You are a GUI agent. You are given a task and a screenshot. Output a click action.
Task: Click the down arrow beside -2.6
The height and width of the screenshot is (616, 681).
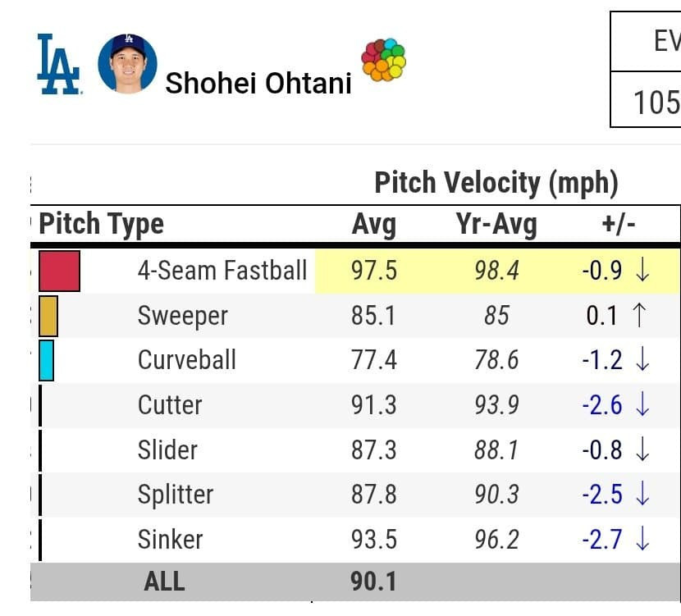[x=642, y=404]
